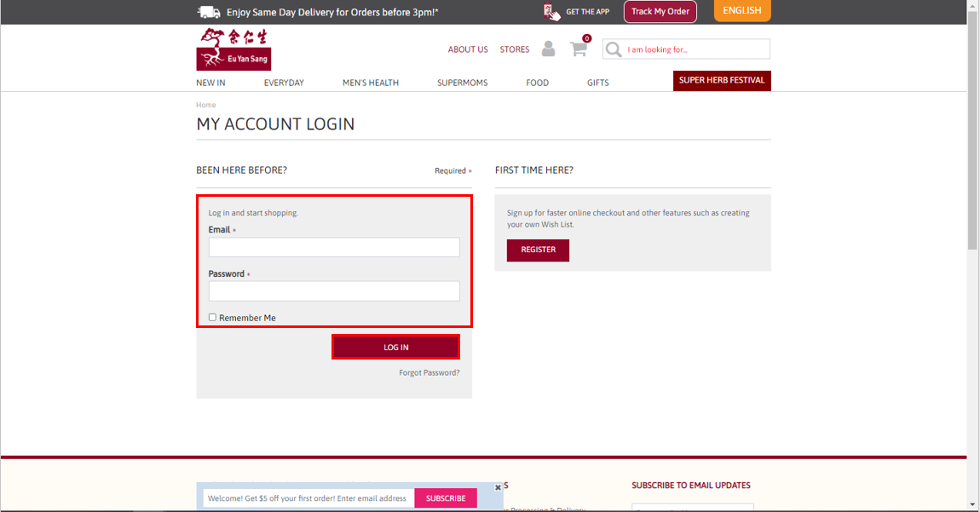Click the Forgot Password link

pos(429,372)
